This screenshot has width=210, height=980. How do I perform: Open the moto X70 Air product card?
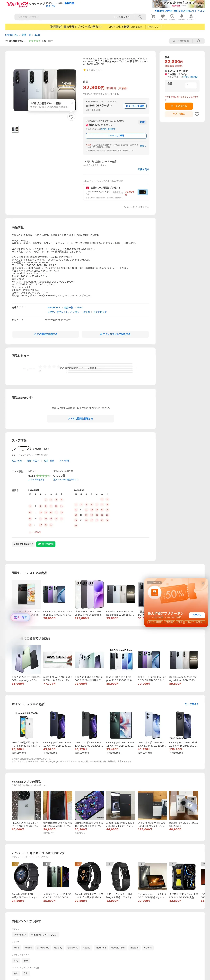pyautogui.click(x=58, y=665)
